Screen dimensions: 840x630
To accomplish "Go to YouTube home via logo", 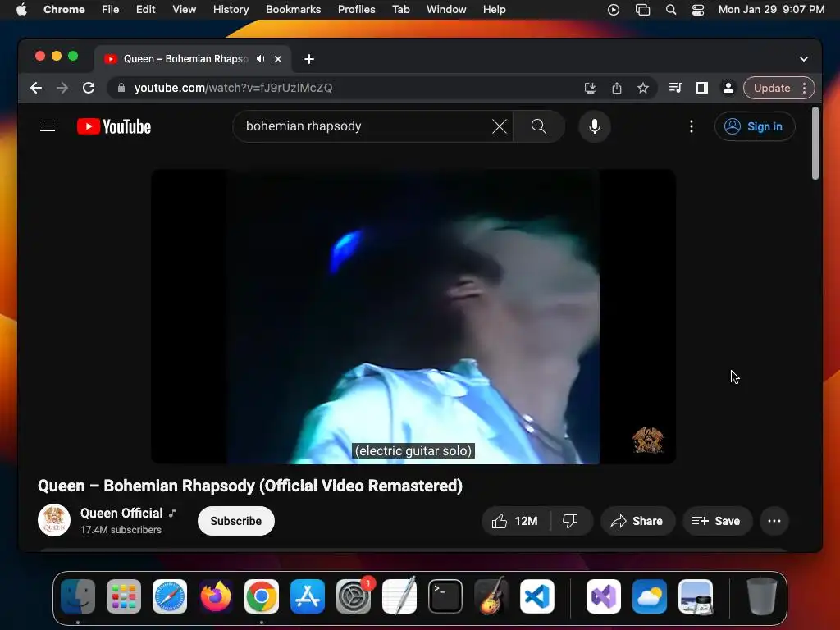I will pos(114,126).
